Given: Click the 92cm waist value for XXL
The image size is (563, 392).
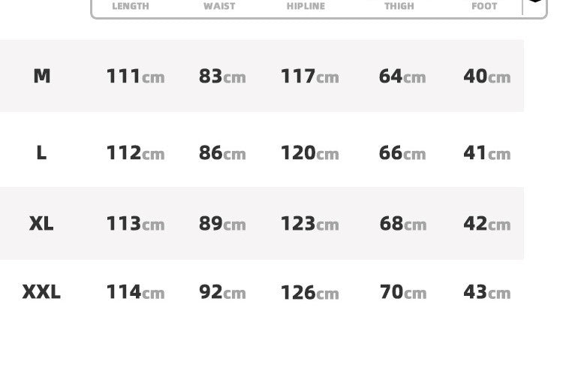Looking at the screenshot, I should (x=222, y=292).
